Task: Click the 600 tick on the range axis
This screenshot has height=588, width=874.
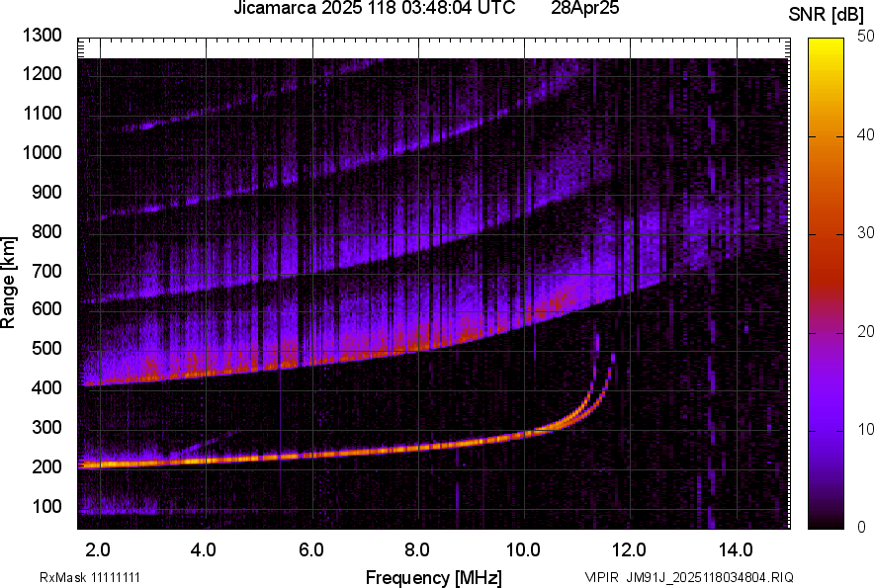Action: tap(47, 309)
